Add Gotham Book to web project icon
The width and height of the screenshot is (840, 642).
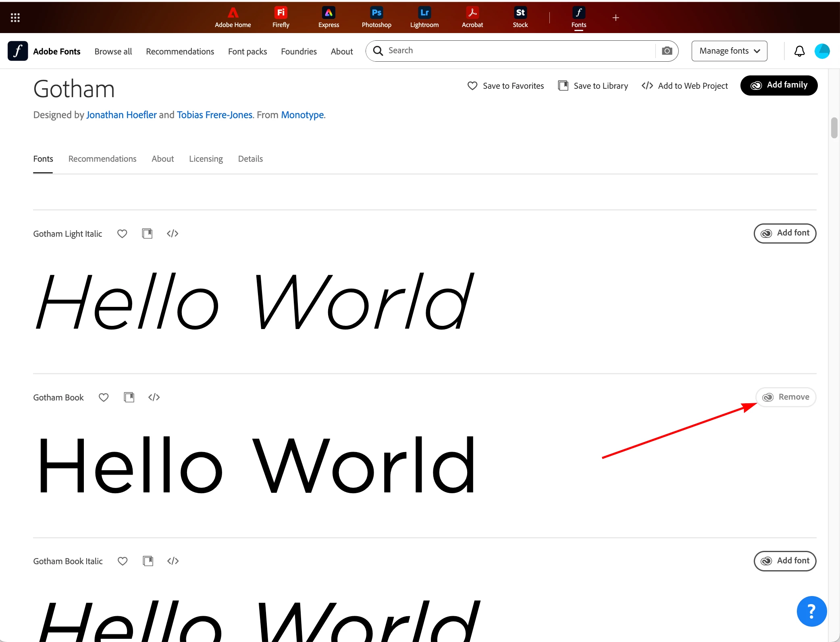154,397
